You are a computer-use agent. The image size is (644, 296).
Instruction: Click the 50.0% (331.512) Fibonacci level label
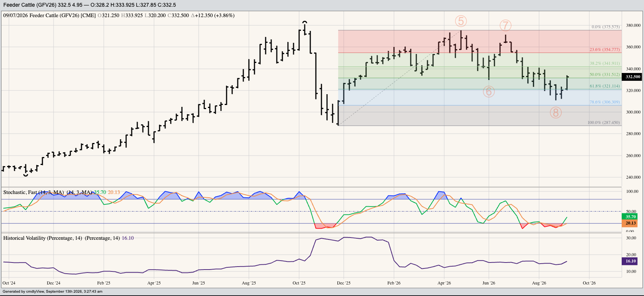[605, 74]
